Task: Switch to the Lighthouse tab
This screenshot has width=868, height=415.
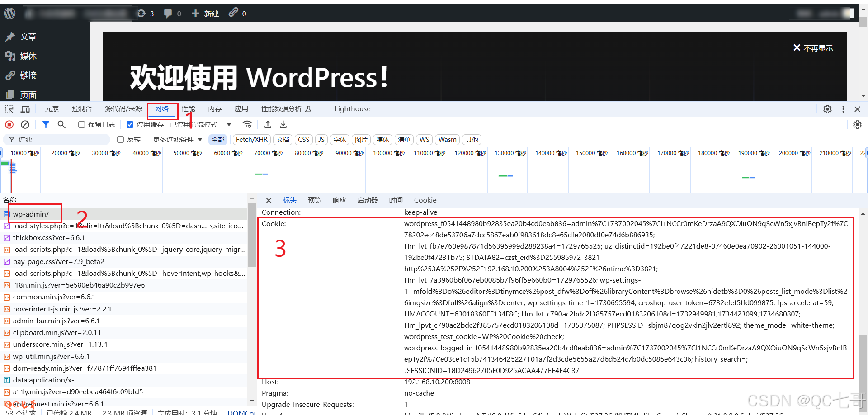Action: tap(353, 109)
